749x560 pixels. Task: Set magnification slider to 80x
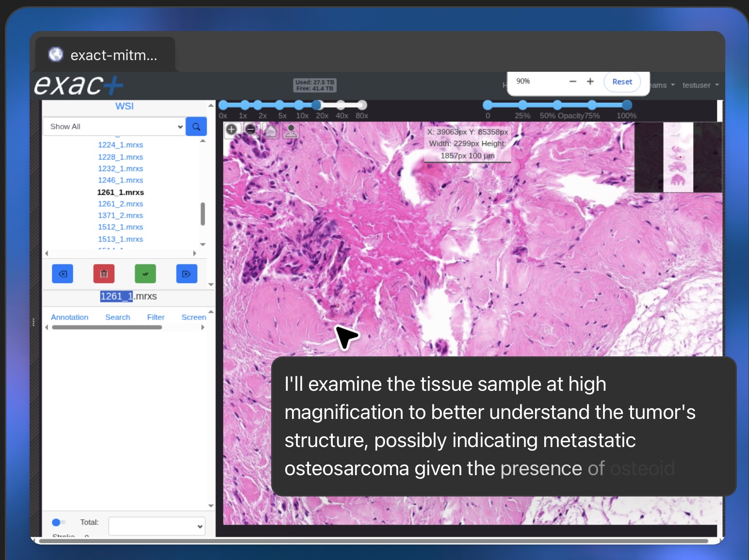[x=362, y=105]
